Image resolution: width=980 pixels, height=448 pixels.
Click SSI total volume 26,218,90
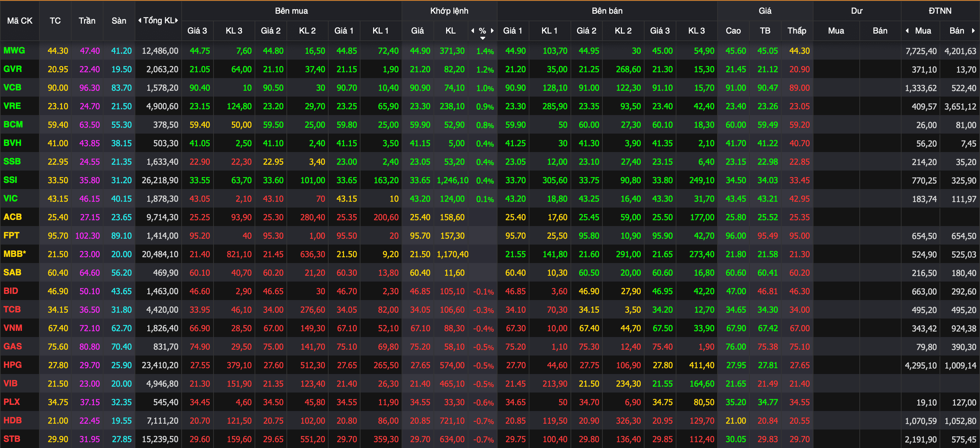[160, 180]
